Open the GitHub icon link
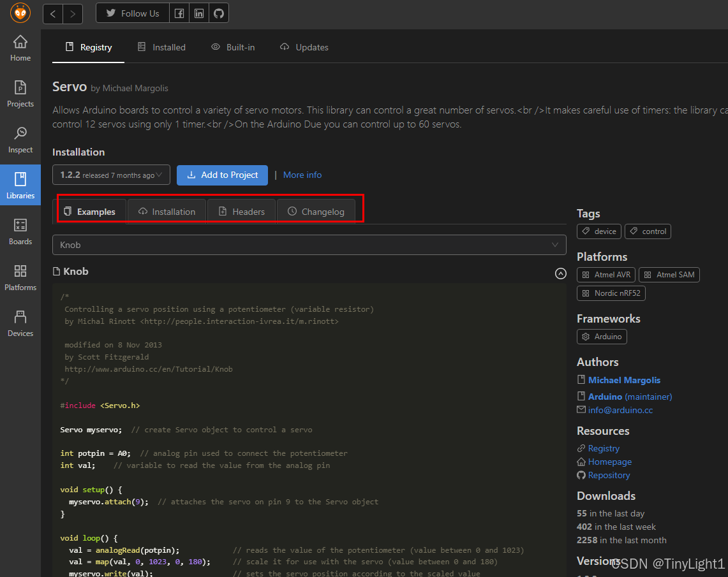The width and height of the screenshot is (728, 577). tap(219, 13)
